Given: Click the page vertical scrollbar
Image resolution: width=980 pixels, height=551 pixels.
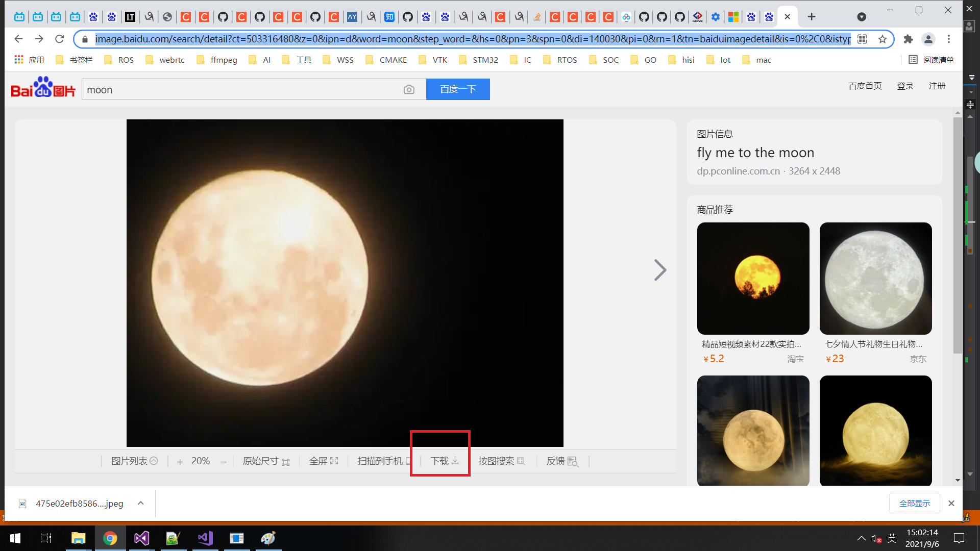Looking at the screenshot, I should [x=957, y=235].
